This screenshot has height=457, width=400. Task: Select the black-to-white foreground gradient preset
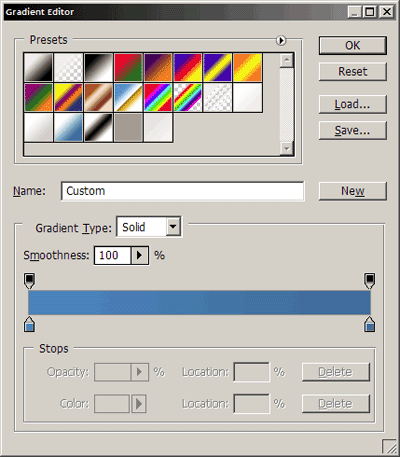coord(38,67)
